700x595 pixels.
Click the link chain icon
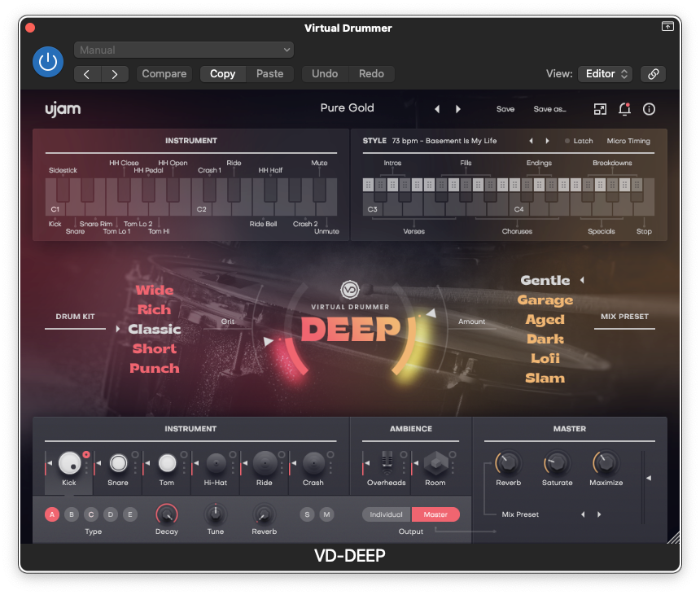(x=653, y=74)
